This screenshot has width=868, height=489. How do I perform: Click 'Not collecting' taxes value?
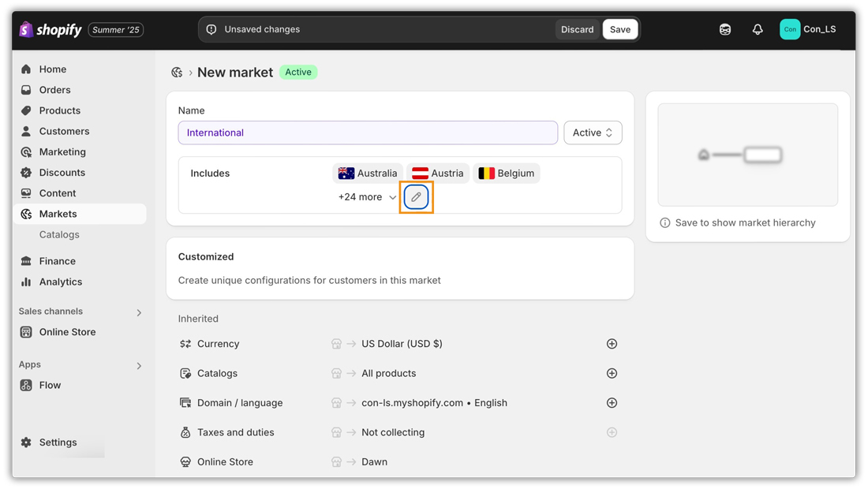(x=393, y=432)
